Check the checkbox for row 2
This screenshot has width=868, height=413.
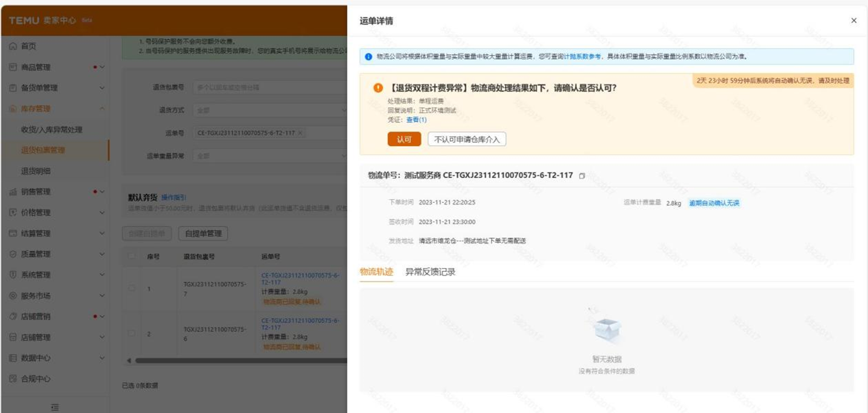(x=132, y=334)
